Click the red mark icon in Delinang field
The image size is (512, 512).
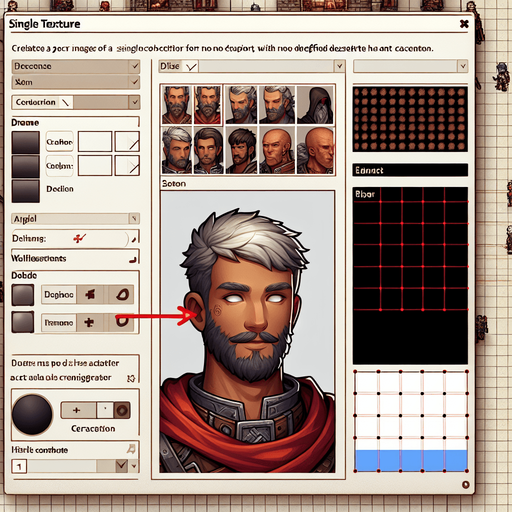coord(79,238)
